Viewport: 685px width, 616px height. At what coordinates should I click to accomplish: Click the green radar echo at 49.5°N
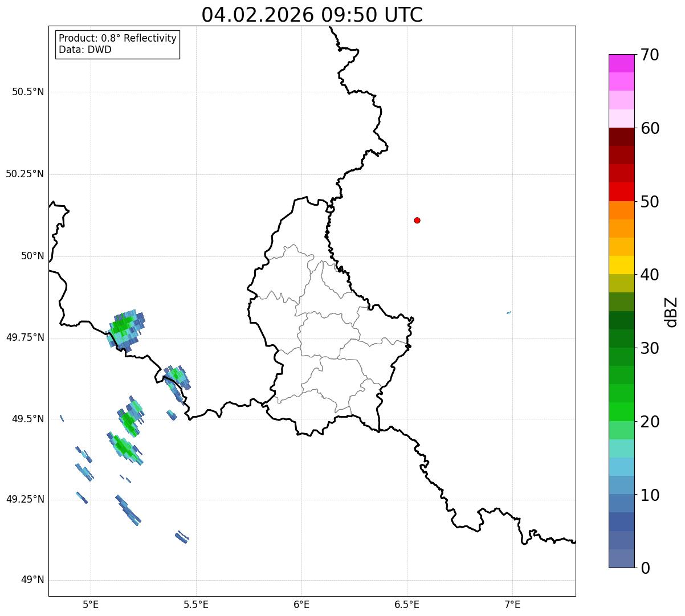(x=130, y=417)
